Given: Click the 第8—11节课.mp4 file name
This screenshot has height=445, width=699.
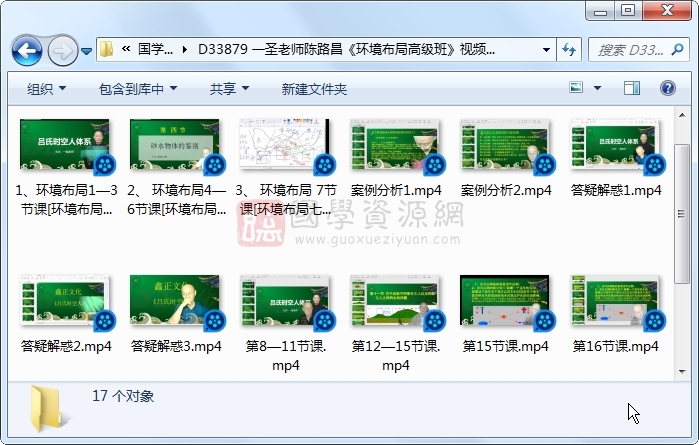Looking at the screenshot, I should click(286, 355).
